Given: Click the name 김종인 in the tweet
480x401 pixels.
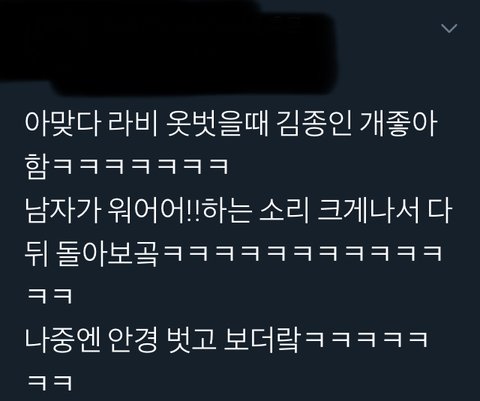Looking at the screenshot, I should (314, 124).
